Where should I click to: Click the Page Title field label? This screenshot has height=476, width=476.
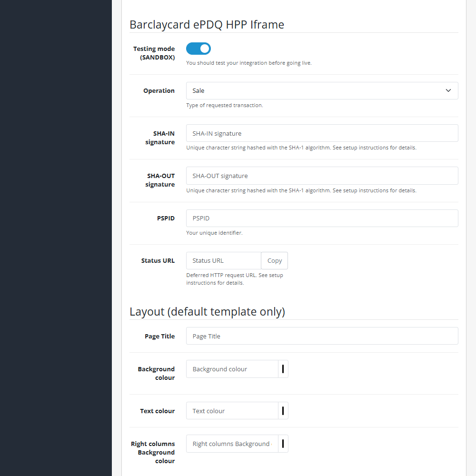[159, 336]
